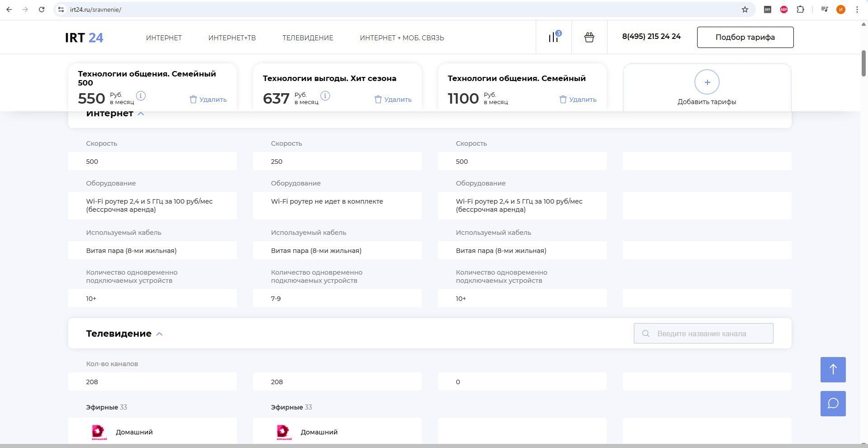Open the shopping basket icon
The width and height of the screenshot is (868, 448).
click(x=589, y=37)
